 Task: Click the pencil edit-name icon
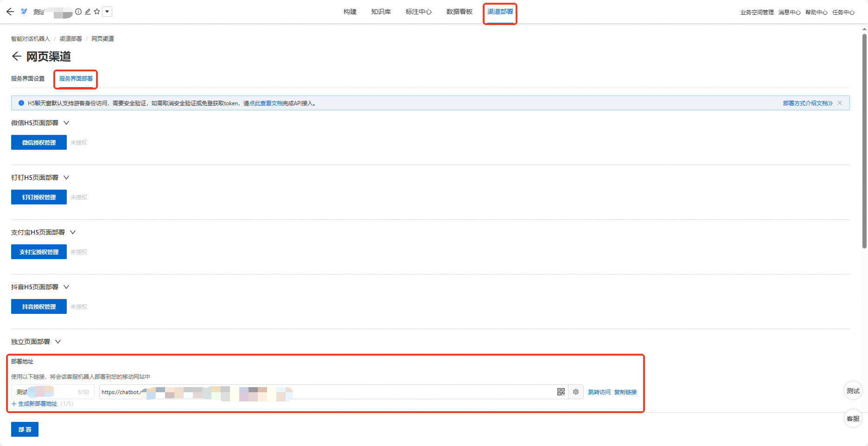click(x=88, y=12)
